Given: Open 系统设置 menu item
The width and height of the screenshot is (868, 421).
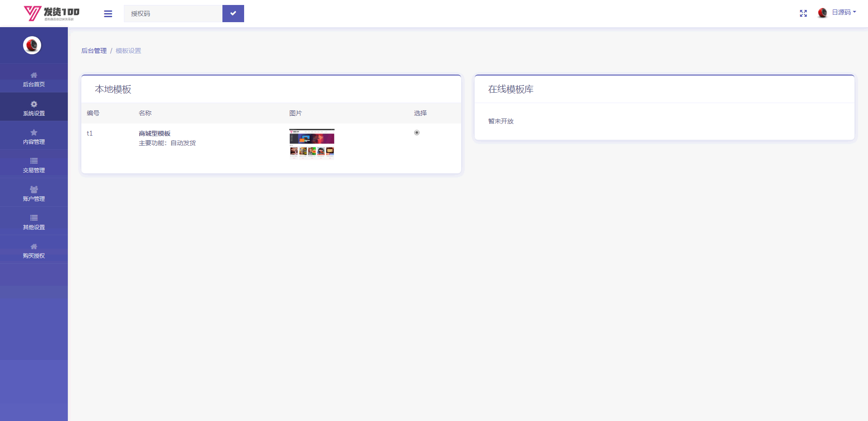Looking at the screenshot, I should 34,107.
